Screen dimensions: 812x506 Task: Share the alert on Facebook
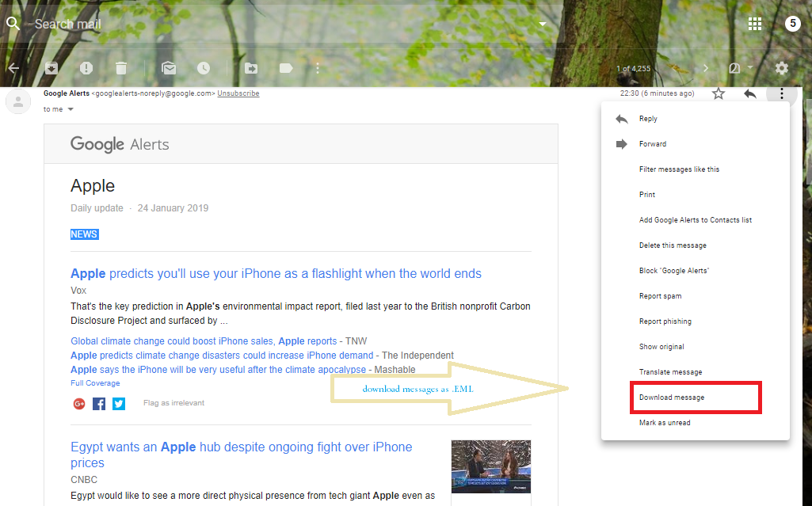pos(98,403)
